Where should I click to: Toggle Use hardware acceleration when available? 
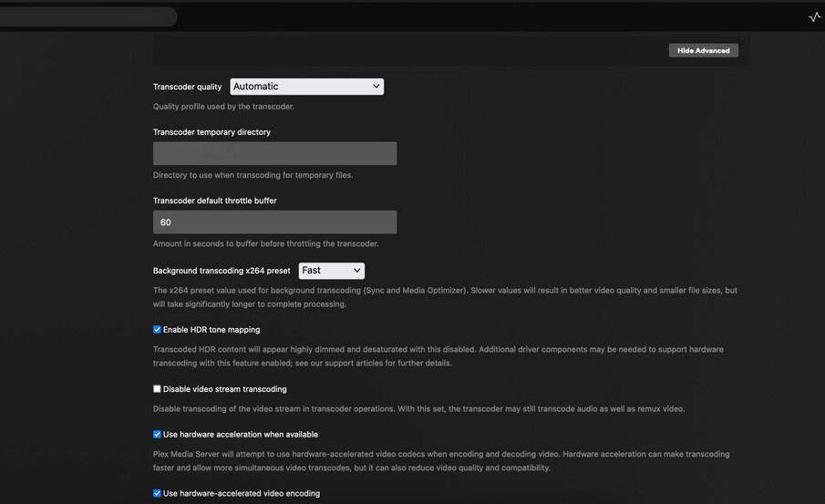(157, 434)
